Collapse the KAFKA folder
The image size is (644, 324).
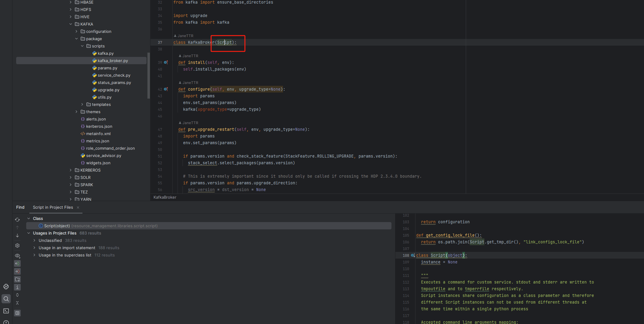(x=71, y=24)
